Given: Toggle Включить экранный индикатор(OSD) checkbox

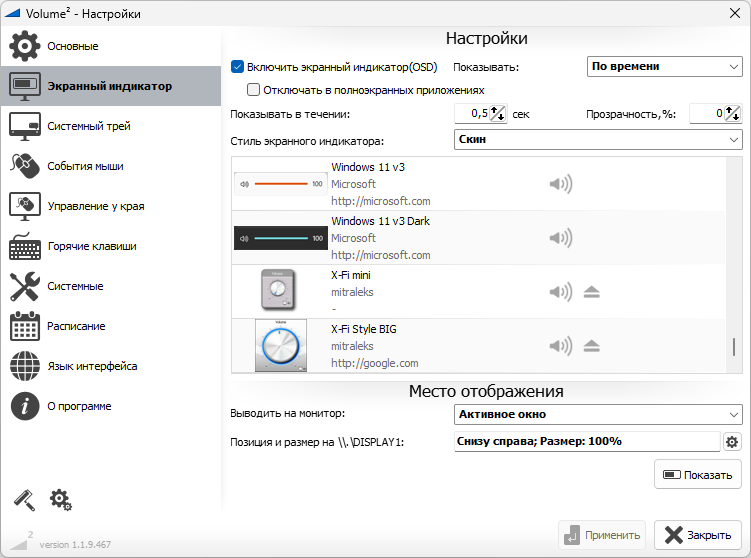Looking at the screenshot, I should (237, 67).
